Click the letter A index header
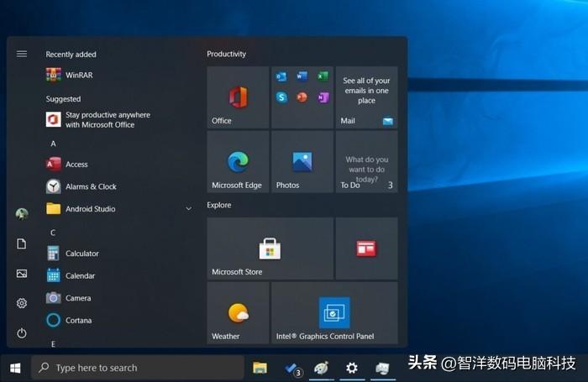588x382 pixels. point(53,144)
